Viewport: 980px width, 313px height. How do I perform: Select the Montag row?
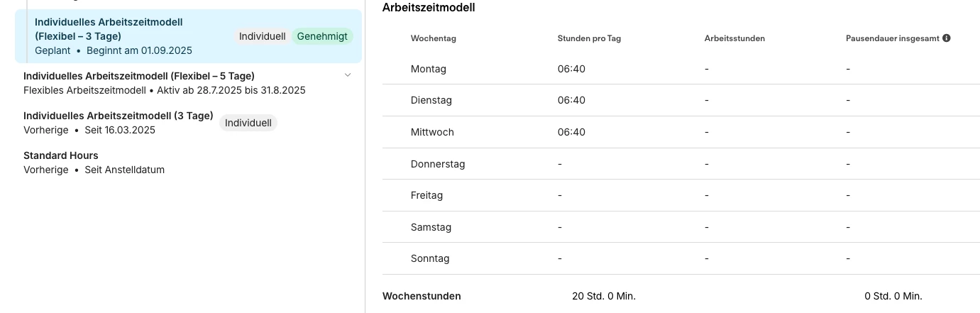coord(429,69)
